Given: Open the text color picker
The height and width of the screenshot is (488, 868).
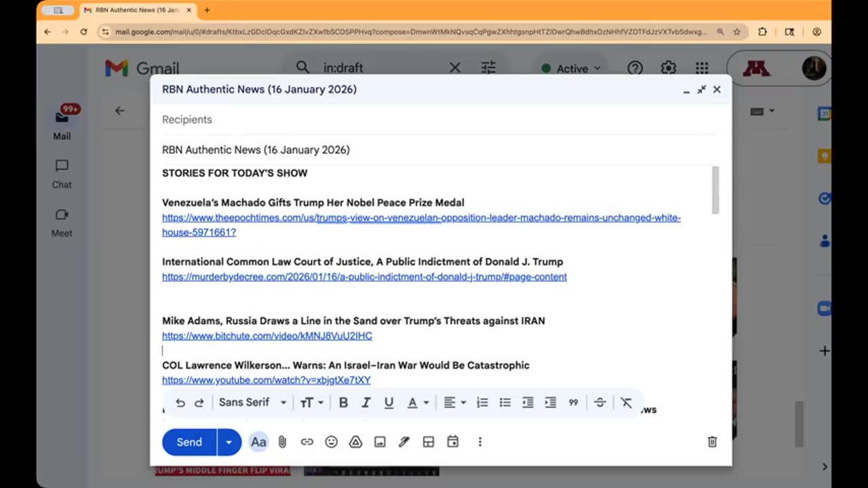Looking at the screenshot, I should (417, 403).
